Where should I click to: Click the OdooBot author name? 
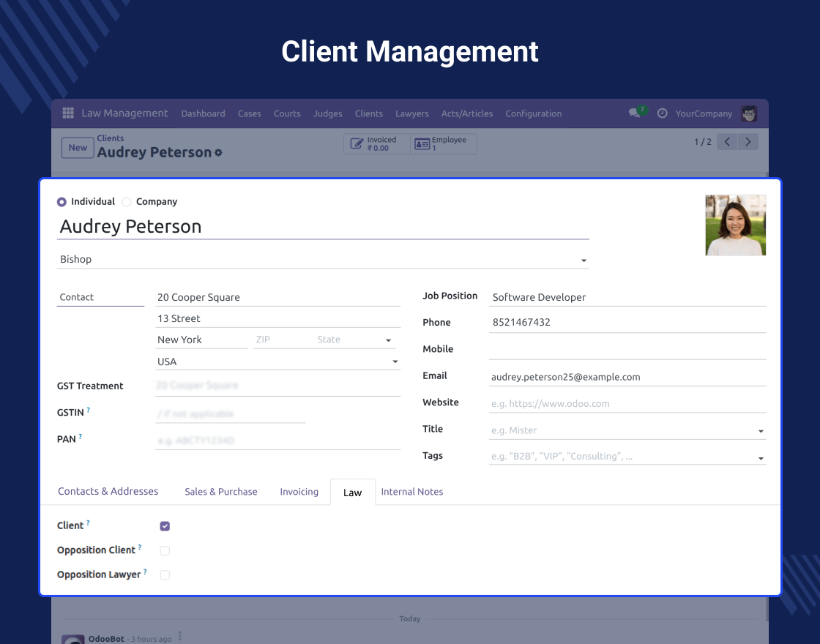pos(106,638)
